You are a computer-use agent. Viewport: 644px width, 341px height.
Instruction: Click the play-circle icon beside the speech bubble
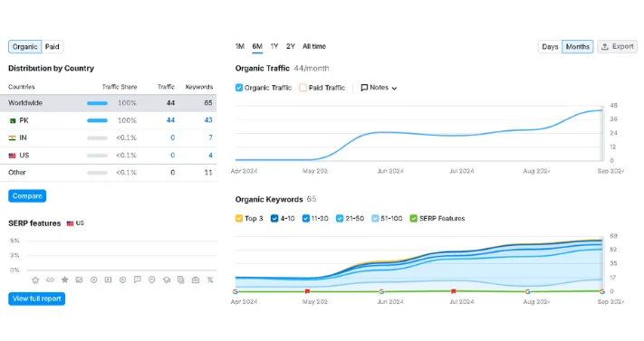pos(123,279)
